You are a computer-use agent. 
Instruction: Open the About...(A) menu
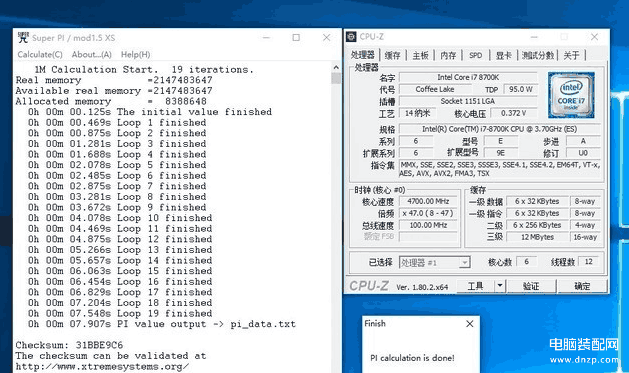[91, 55]
